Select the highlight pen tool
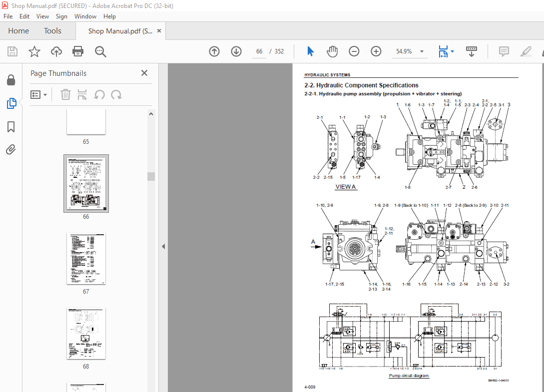Image resolution: width=544 pixels, height=392 pixels. pos(526,52)
